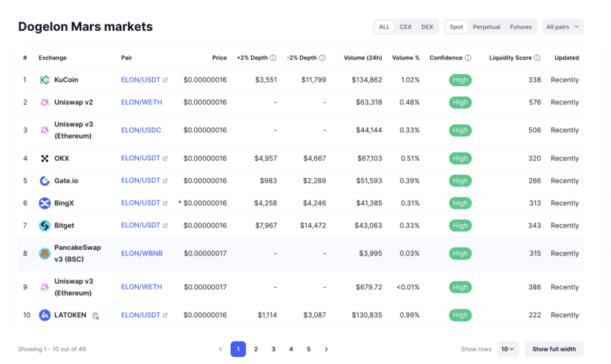Go to previous page arrow
The width and height of the screenshot is (611, 364).
(x=221, y=349)
